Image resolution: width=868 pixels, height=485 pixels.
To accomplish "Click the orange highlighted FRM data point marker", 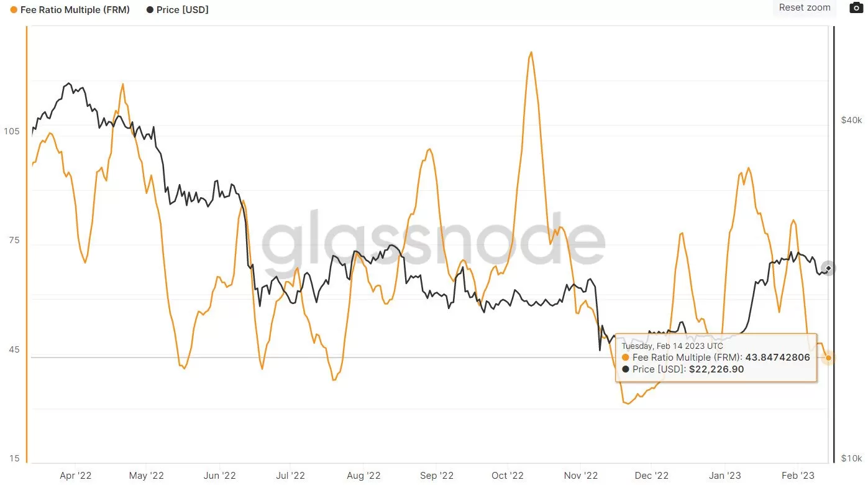I will (x=828, y=358).
